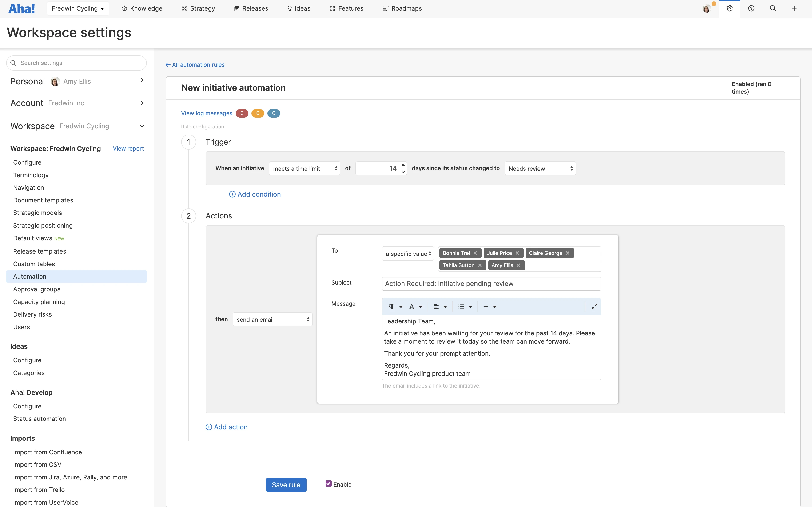
Task: Remove Bonnie Trei from recipients
Action: 475,253
